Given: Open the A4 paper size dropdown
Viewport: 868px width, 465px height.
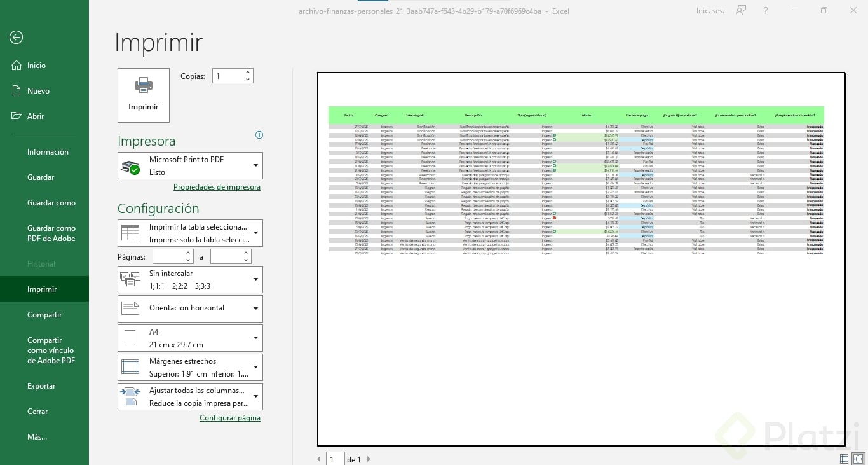Looking at the screenshot, I should [x=190, y=338].
